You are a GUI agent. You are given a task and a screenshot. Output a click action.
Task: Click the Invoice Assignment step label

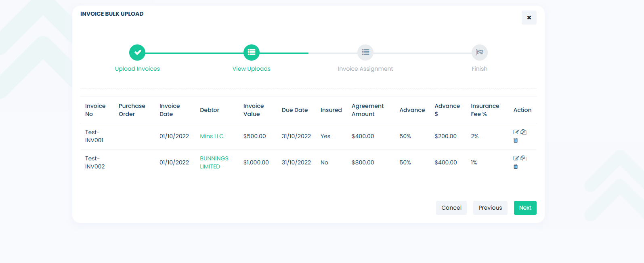(365, 69)
